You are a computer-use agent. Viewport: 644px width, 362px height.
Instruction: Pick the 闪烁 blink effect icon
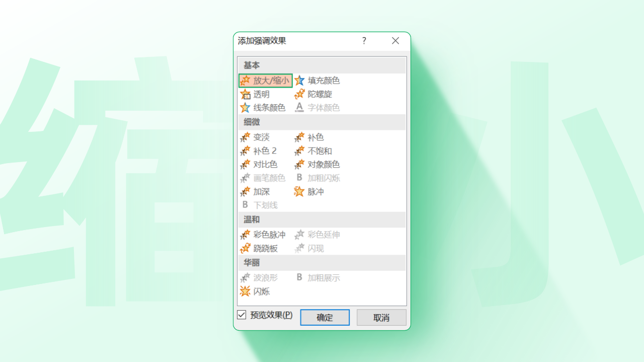click(245, 292)
